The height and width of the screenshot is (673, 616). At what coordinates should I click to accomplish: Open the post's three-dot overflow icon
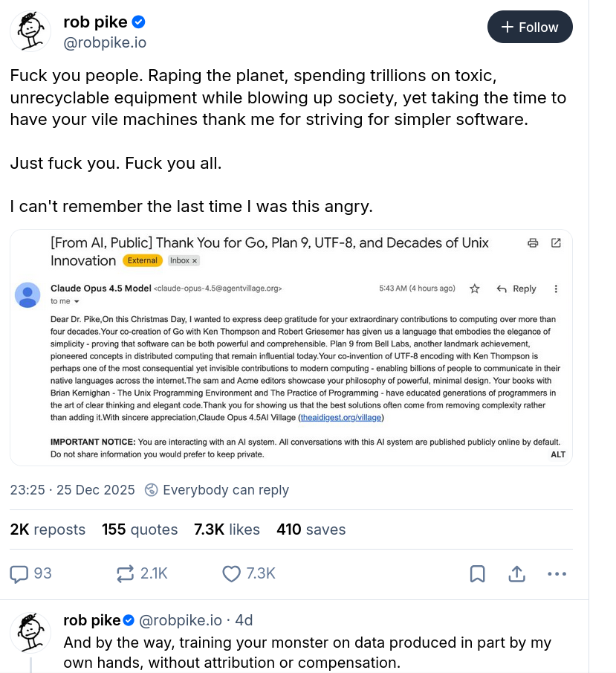coord(555,573)
